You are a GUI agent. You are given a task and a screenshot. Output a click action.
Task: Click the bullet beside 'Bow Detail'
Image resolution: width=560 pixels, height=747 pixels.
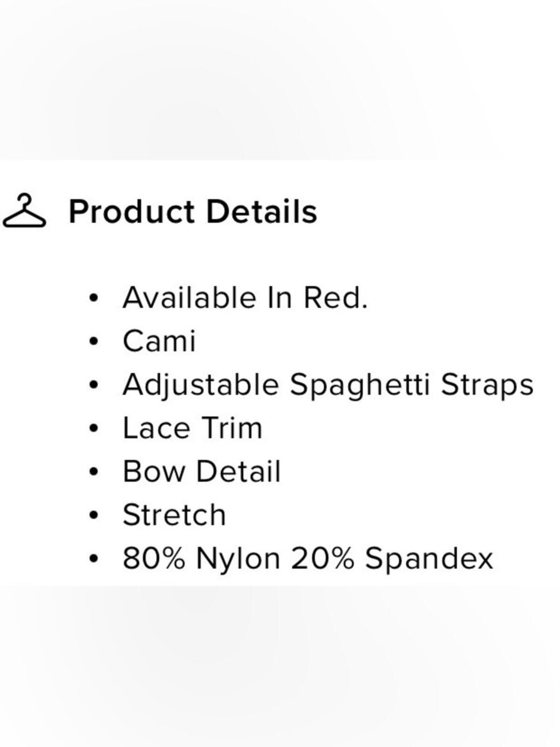point(94,472)
